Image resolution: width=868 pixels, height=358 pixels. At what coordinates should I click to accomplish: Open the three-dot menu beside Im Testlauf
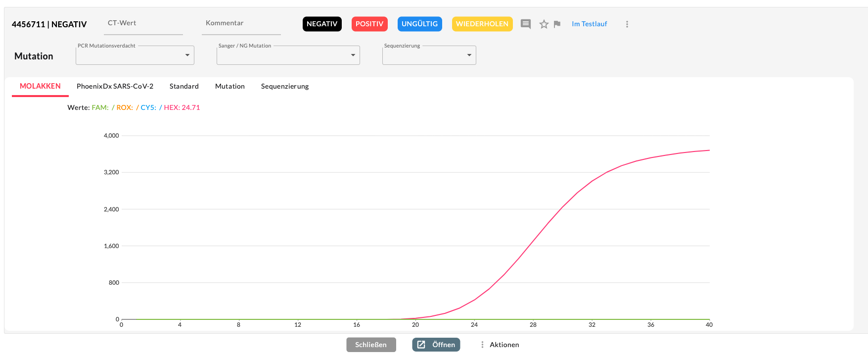(627, 24)
